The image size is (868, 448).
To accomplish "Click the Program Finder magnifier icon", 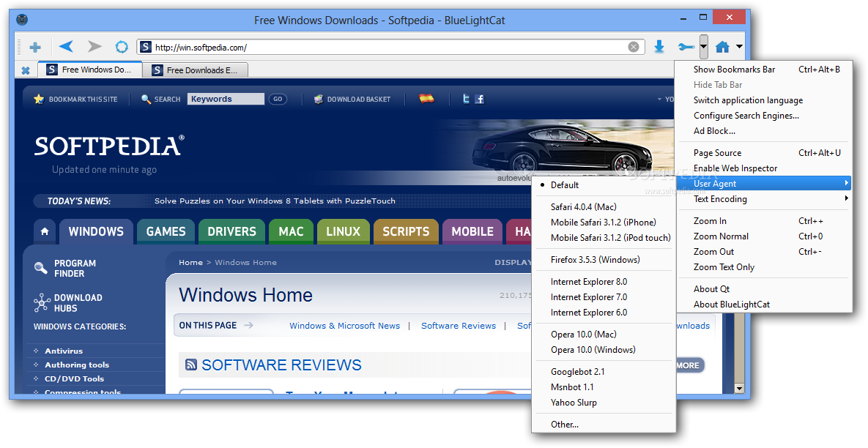I will coord(40,268).
